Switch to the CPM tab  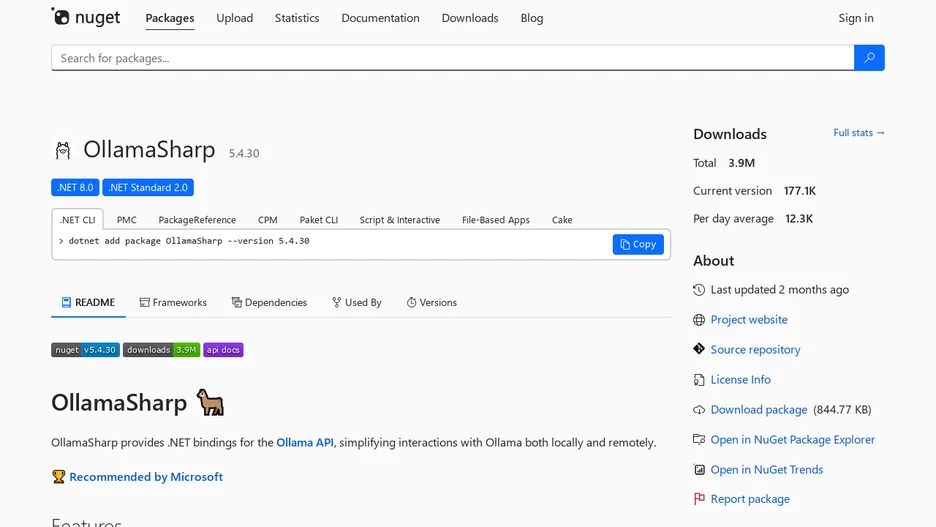(267, 220)
